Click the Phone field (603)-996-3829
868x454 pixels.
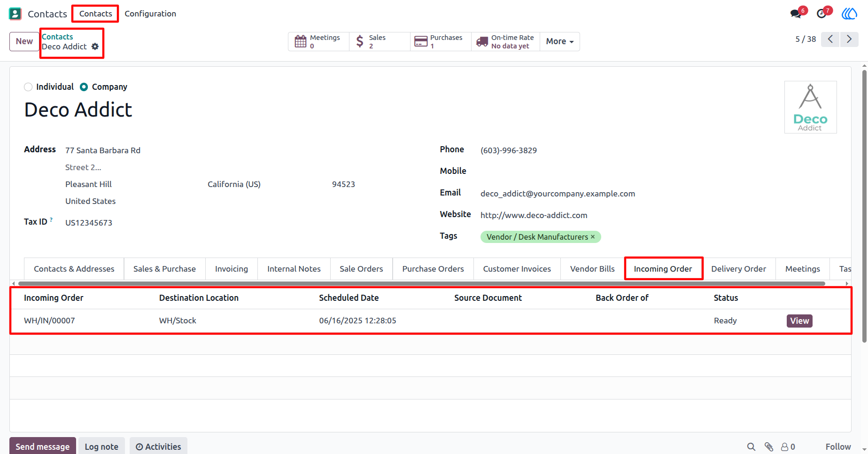pyautogui.click(x=508, y=150)
